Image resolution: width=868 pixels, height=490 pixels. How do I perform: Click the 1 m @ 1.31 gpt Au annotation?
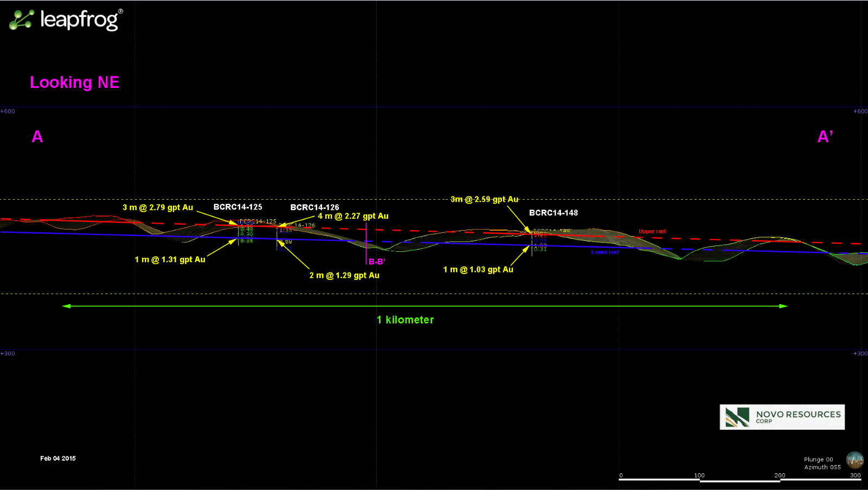(170, 259)
